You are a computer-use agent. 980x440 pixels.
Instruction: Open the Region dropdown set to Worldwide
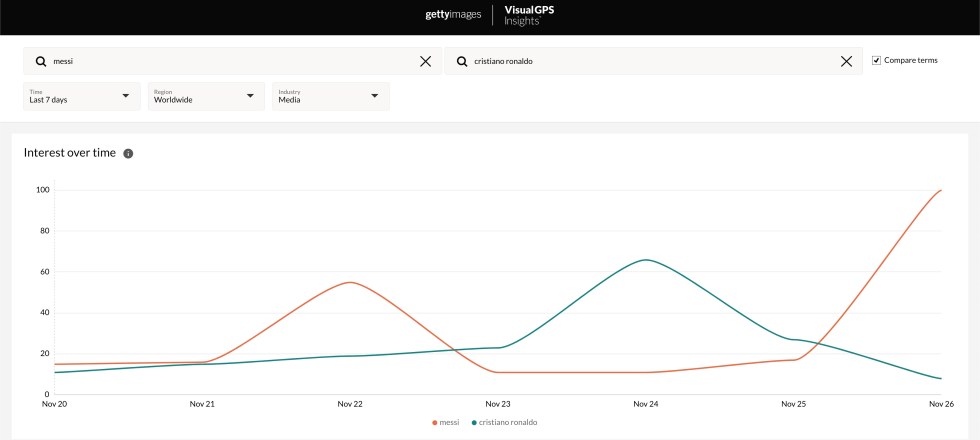pyautogui.click(x=206, y=96)
